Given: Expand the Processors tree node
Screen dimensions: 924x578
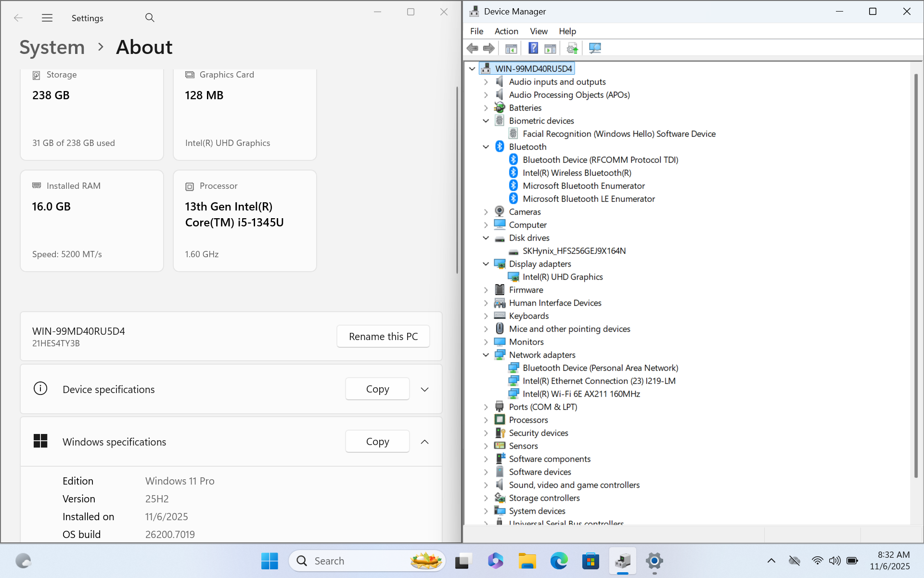Looking at the screenshot, I should pos(486,420).
